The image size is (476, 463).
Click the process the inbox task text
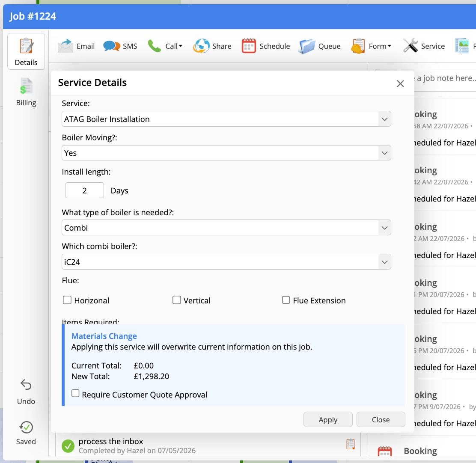click(111, 442)
